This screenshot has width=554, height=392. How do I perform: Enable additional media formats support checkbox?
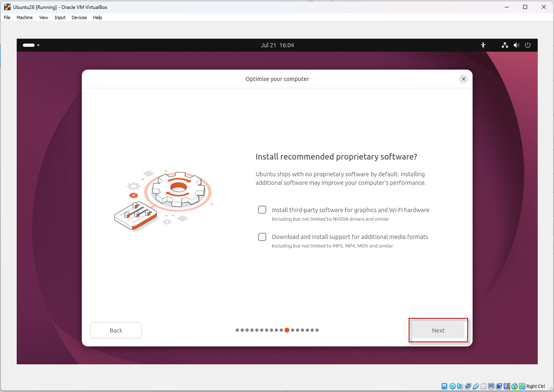pyautogui.click(x=262, y=237)
